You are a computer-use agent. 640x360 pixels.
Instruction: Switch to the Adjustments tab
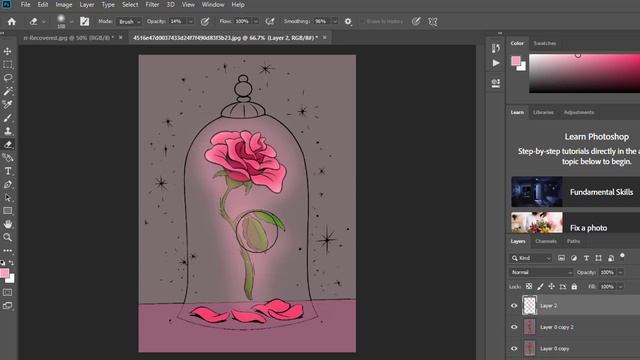click(x=579, y=112)
